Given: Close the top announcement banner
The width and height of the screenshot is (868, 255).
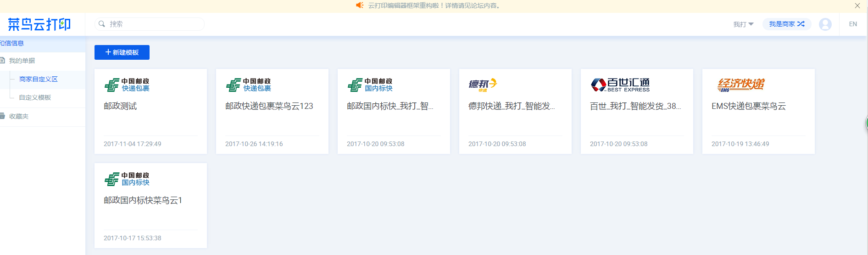Looking at the screenshot, I should click(x=857, y=6).
